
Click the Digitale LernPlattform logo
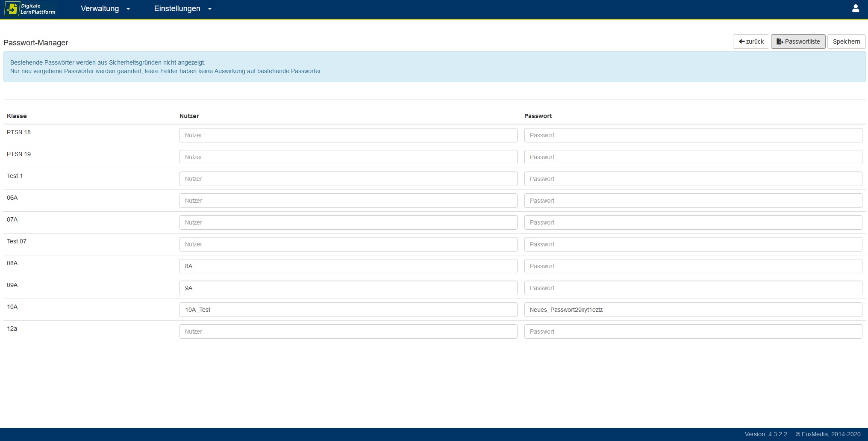click(x=30, y=9)
